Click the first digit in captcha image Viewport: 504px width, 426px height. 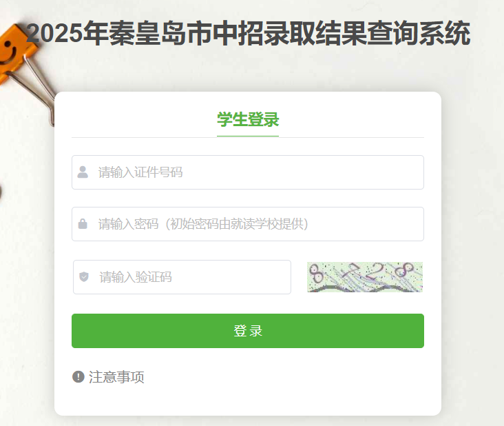316,274
